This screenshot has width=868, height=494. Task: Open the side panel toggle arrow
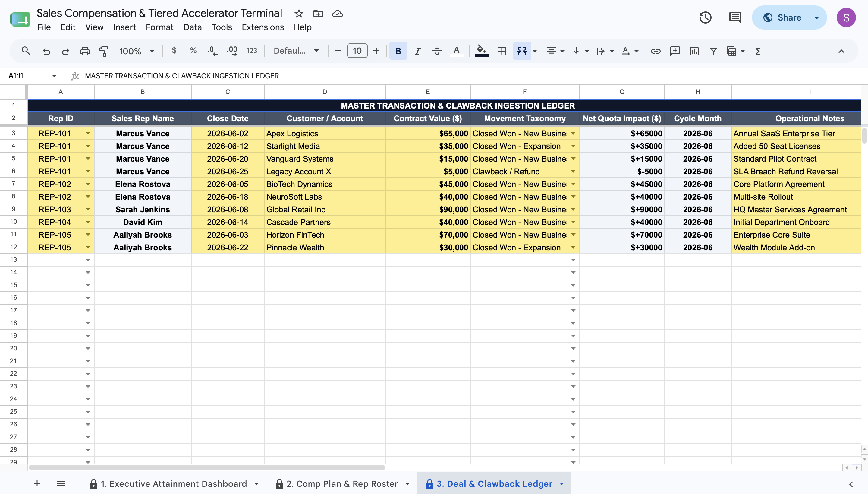tap(851, 484)
